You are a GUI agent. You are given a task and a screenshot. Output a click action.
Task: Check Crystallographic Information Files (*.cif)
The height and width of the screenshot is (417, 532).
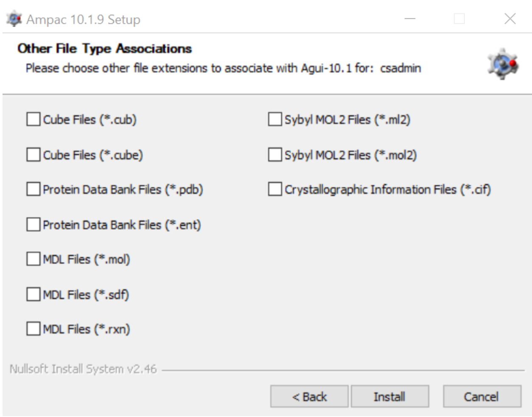tap(275, 189)
